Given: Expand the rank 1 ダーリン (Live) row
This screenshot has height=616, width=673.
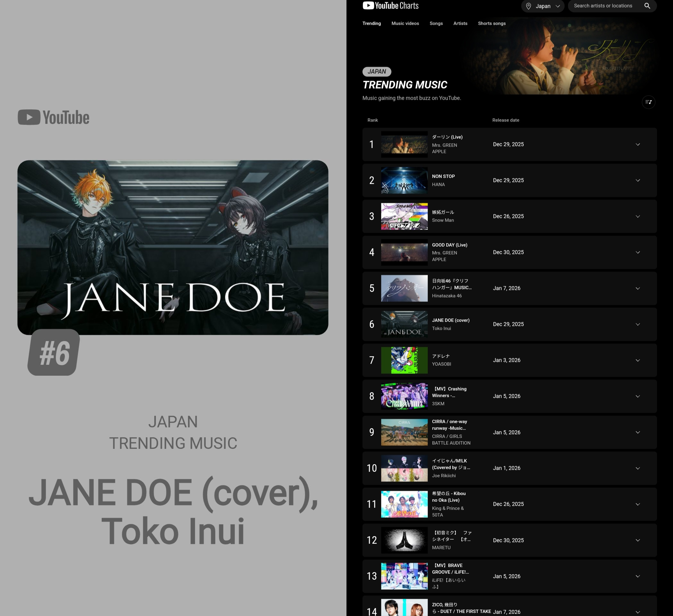Looking at the screenshot, I should click(x=638, y=144).
